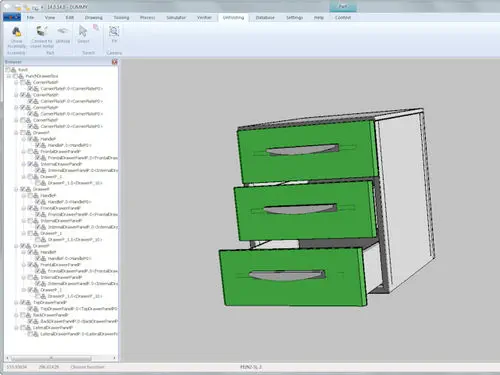The height and width of the screenshot is (375, 500).
Task: Select the Root row label in Browser
Action: click(x=23, y=70)
